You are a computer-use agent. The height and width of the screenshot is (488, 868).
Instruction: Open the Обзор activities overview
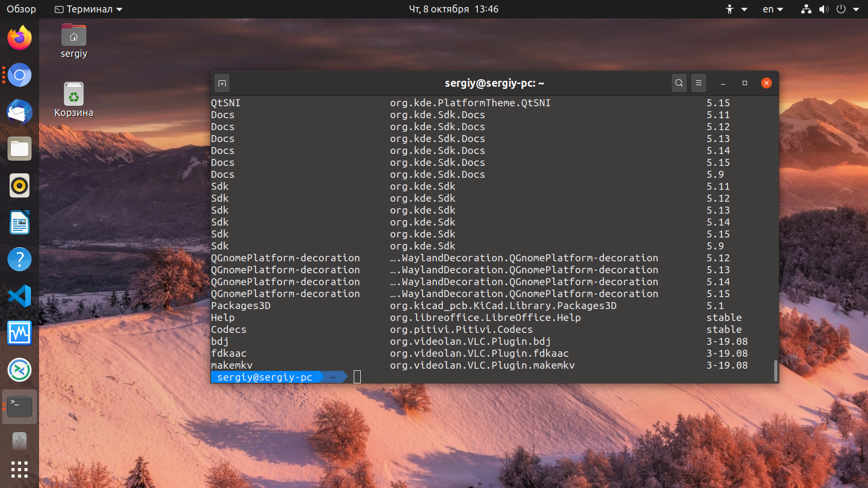click(x=21, y=9)
